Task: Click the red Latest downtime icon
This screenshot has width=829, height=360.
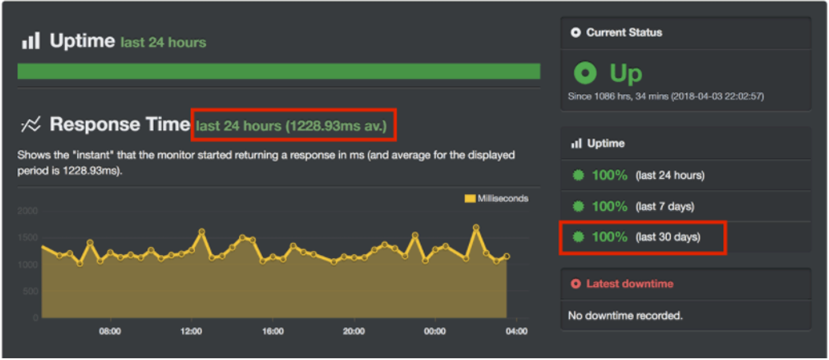Action: coord(576,284)
